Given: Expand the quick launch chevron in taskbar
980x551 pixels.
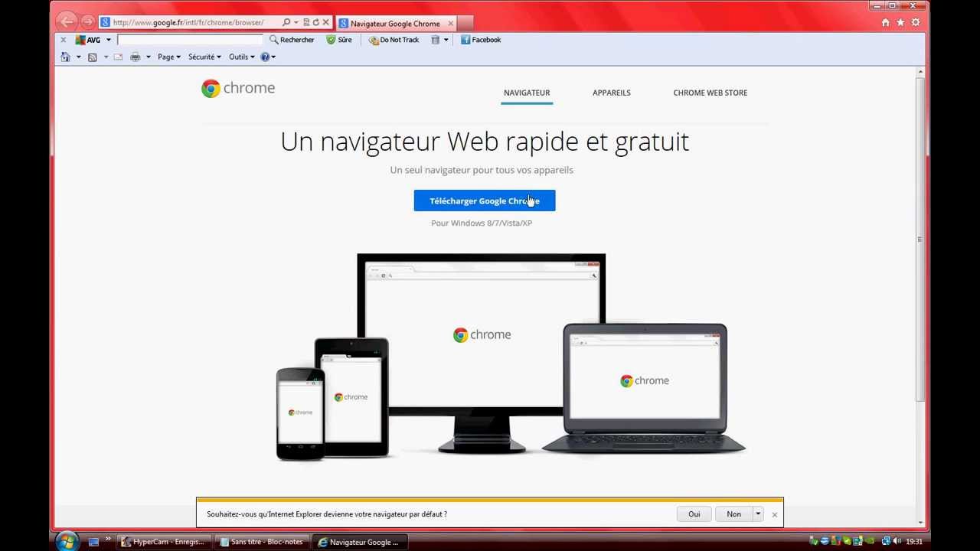Looking at the screenshot, I should (108, 539).
